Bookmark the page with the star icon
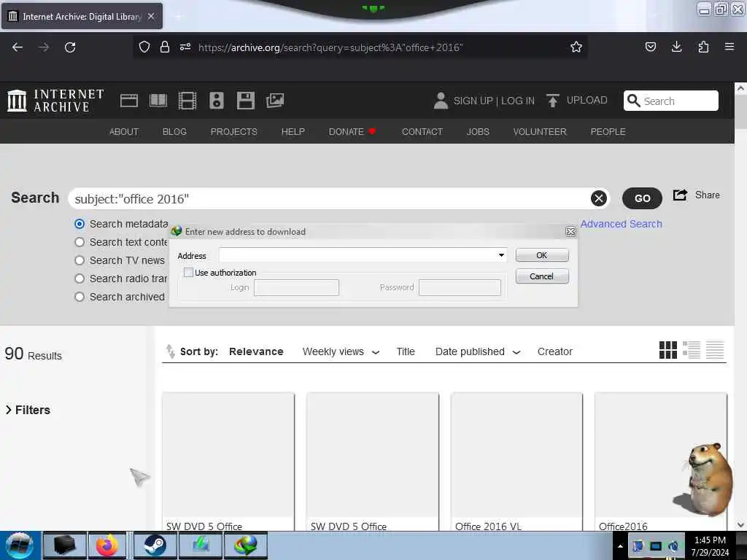This screenshot has height=560, width=747. pyautogui.click(x=576, y=47)
